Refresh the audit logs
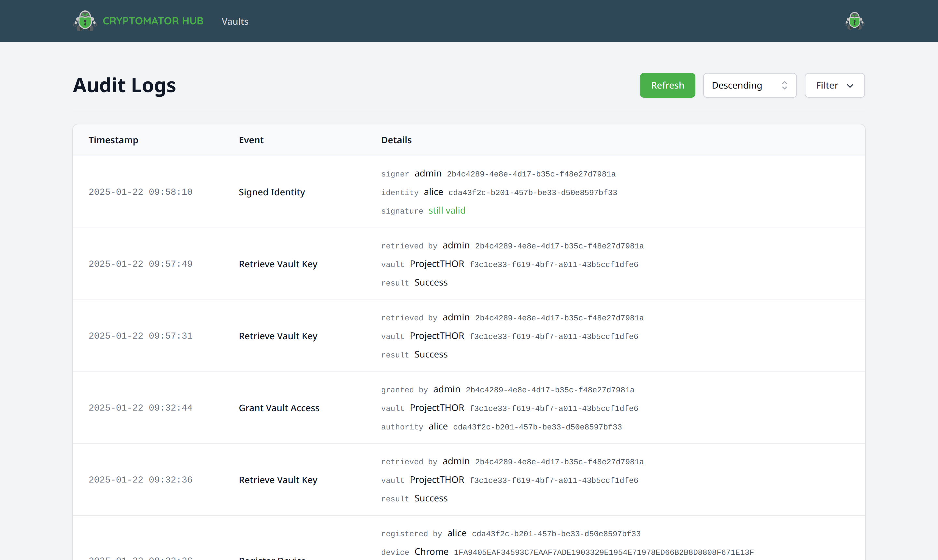 point(667,85)
